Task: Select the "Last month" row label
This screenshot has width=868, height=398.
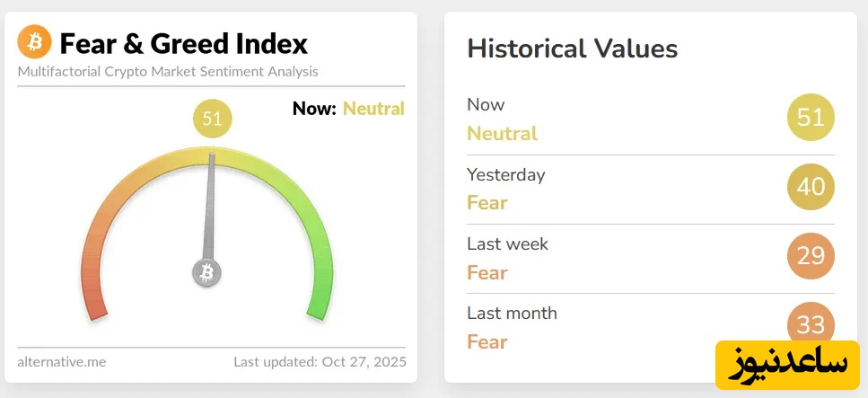Action: (512, 313)
